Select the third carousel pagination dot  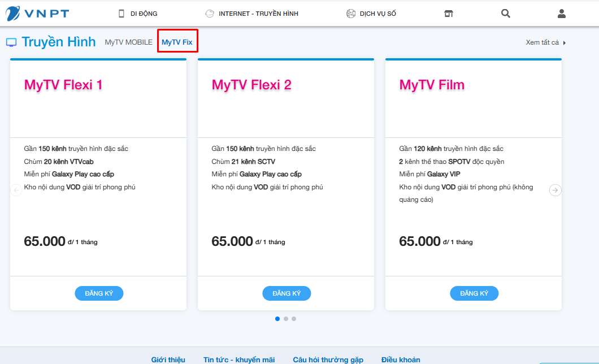coord(294,319)
